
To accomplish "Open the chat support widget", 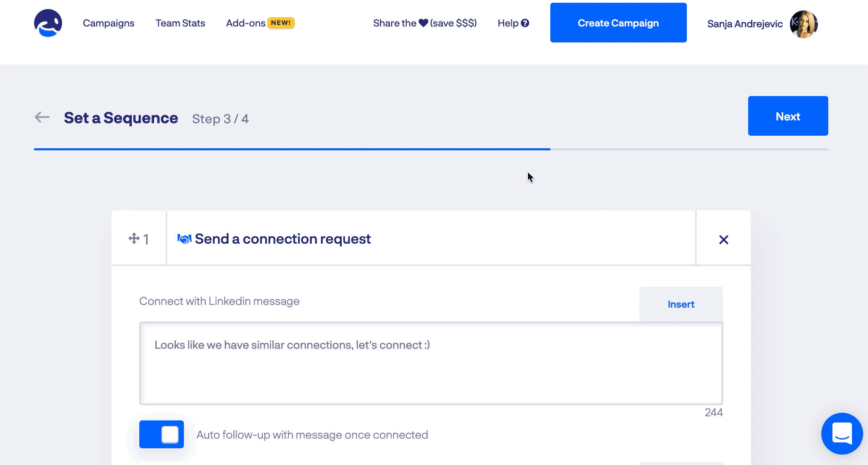I will (842, 434).
